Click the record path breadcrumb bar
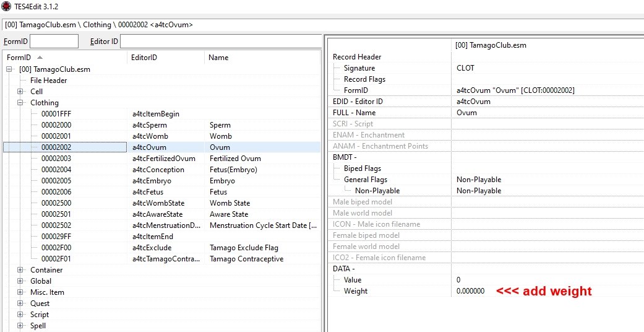This screenshot has height=332, width=644. 323,25
